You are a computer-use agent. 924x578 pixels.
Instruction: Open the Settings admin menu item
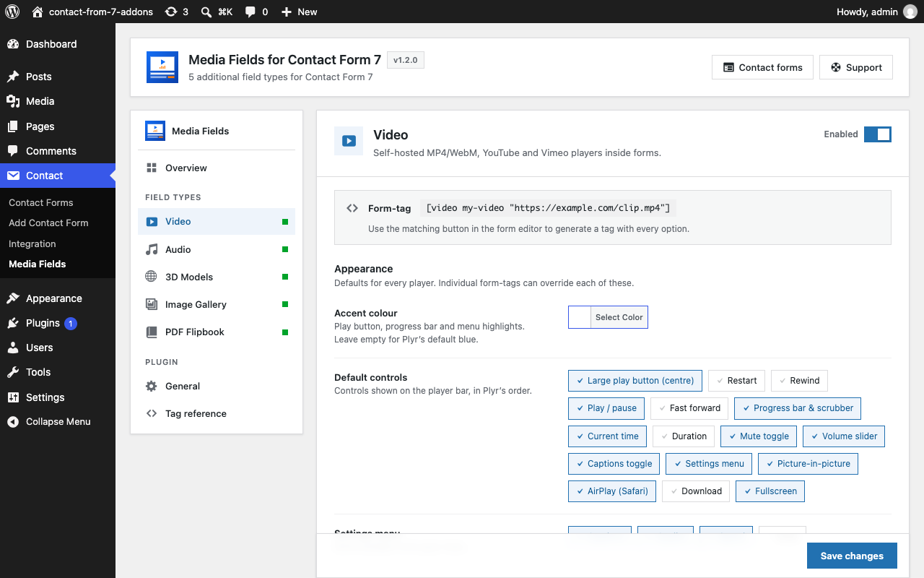(x=58, y=397)
